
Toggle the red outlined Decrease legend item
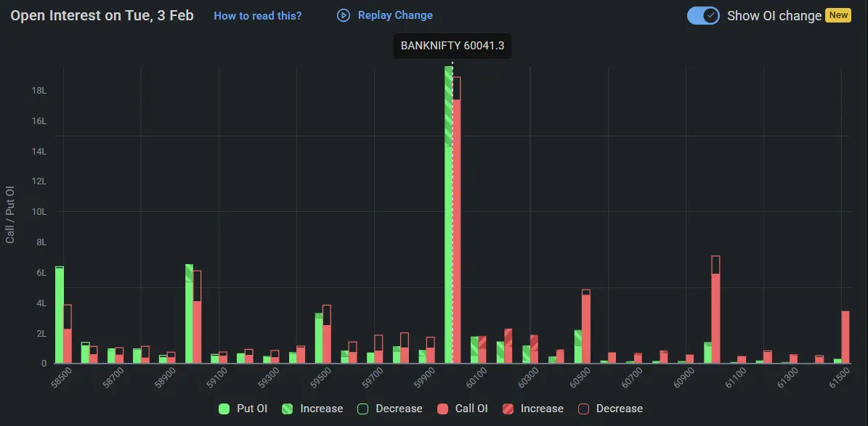click(x=610, y=409)
